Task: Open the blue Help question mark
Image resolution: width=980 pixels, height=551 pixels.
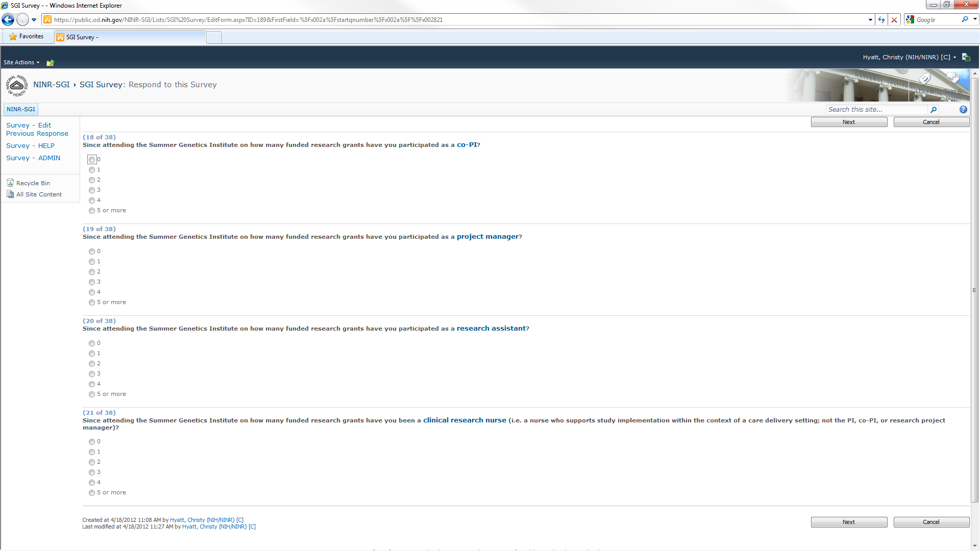Action: (963, 110)
